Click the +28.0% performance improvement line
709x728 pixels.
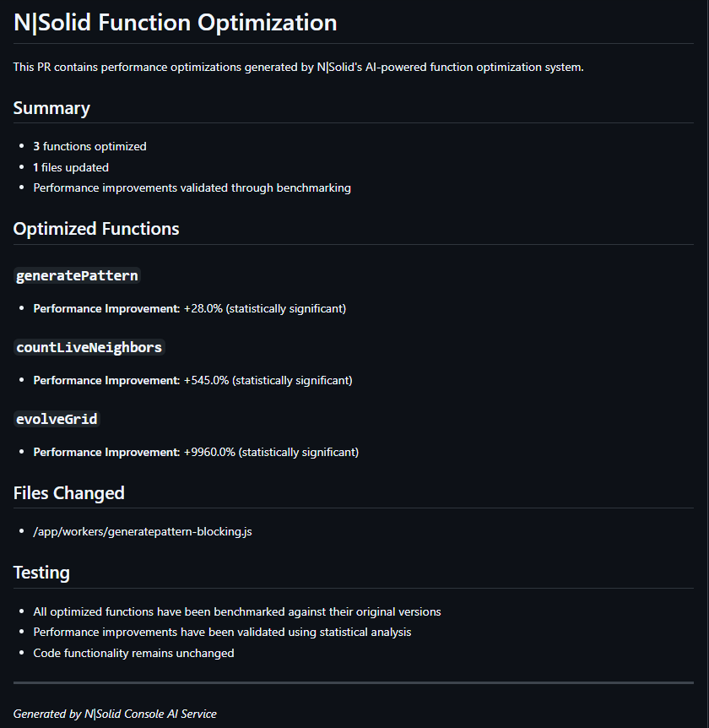point(189,308)
